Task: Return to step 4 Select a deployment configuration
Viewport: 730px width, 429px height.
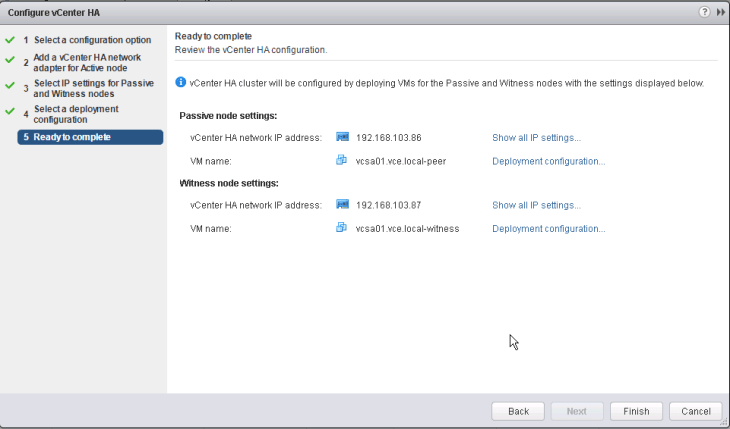Action: pos(76,114)
